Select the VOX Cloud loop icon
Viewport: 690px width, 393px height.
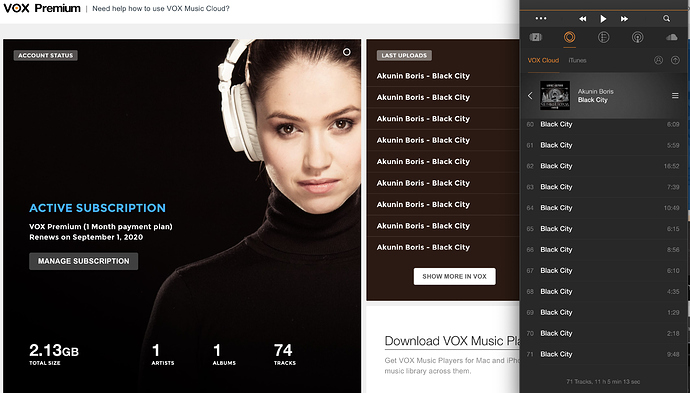point(569,37)
